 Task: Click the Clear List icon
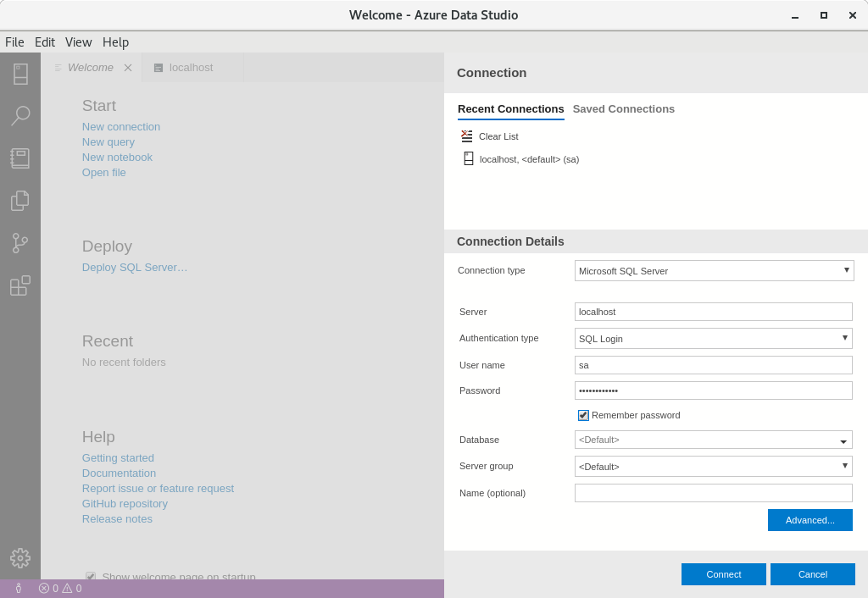[467, 136]
